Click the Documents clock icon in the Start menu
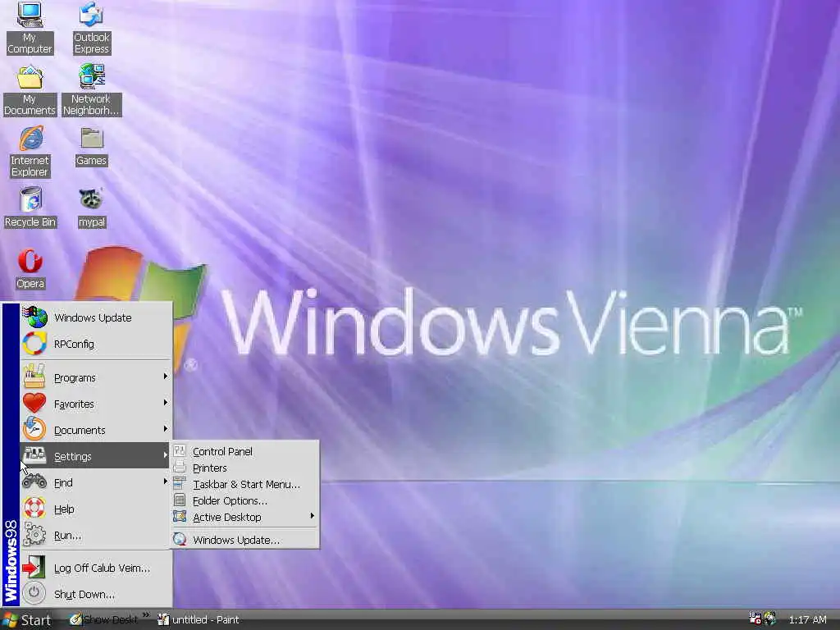This screenshot has width=840, height=630. (x=34, y=429)
